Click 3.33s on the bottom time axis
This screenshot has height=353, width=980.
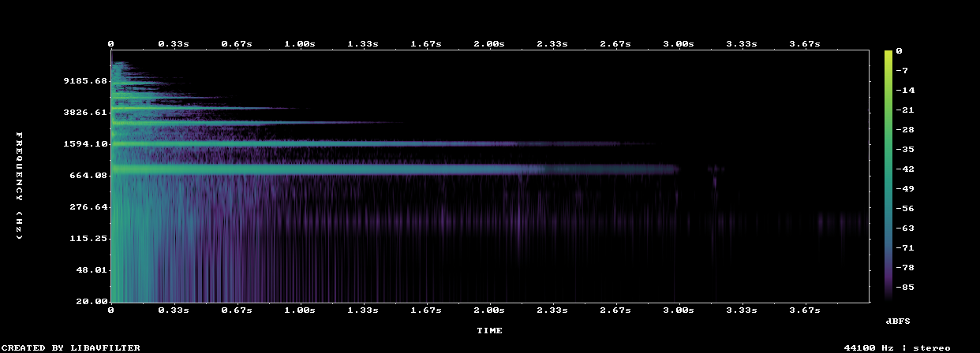coord(742,311)
